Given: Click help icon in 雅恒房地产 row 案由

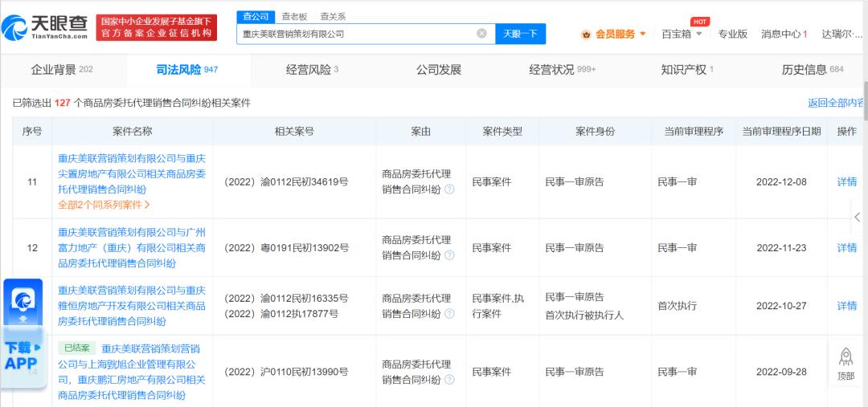Looking at the screenshot, I should pyautogui.click(x=449, y=314).
